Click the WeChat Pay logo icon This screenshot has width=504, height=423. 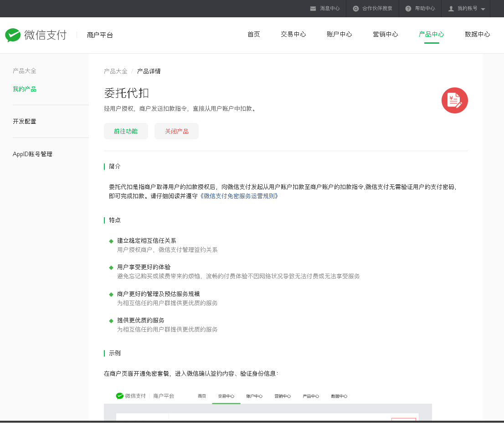pyautogui.click(x=13, y=35)
